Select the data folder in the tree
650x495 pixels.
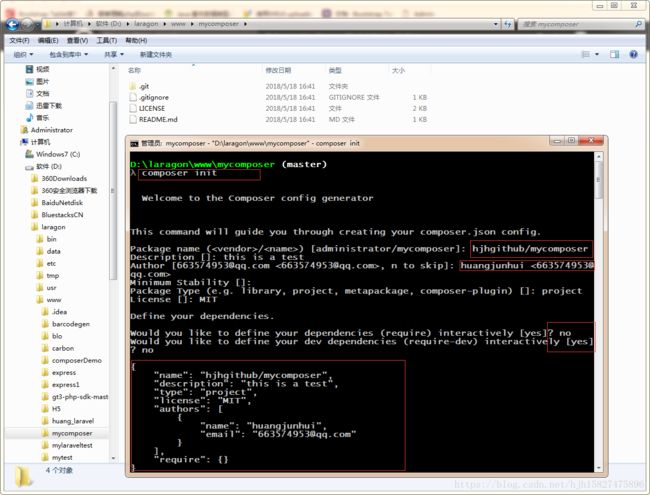tap(53, 251)
